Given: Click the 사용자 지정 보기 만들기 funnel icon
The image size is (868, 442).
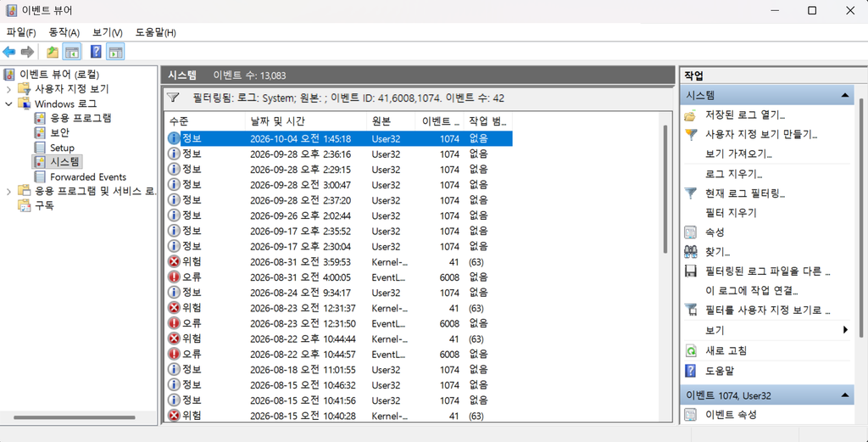Looking at the screenshot, I should [690, 134].
